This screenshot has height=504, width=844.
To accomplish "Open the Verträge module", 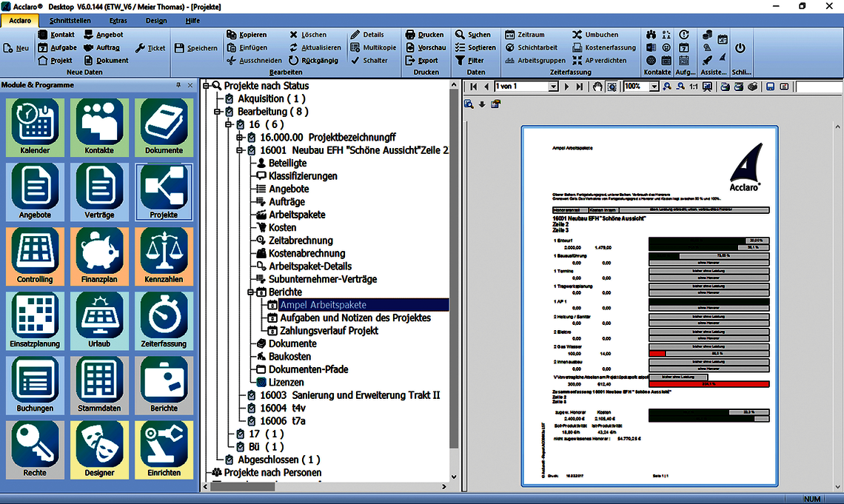I will pos(100,192).
